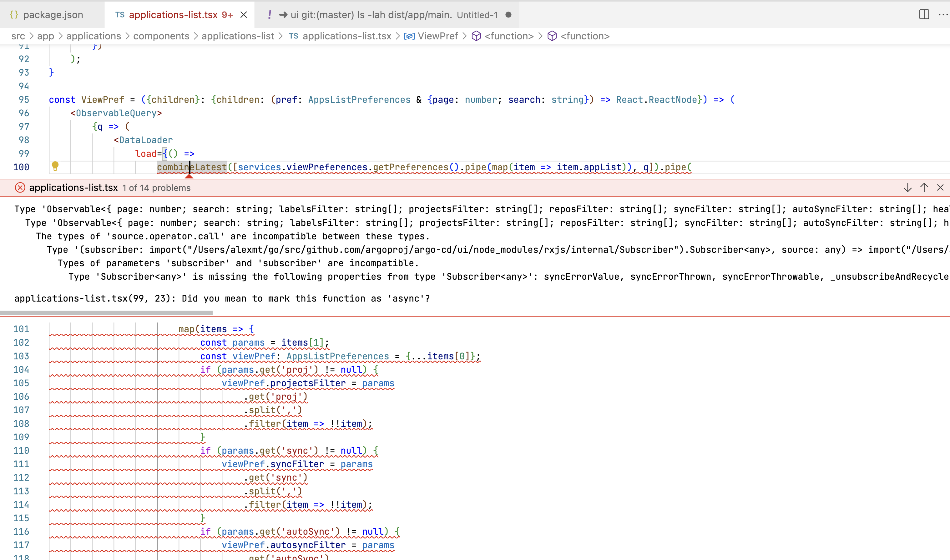The image size is (950, 560).
Task: Open the editor more actions ellipsis menu
Action: (943, 15)
